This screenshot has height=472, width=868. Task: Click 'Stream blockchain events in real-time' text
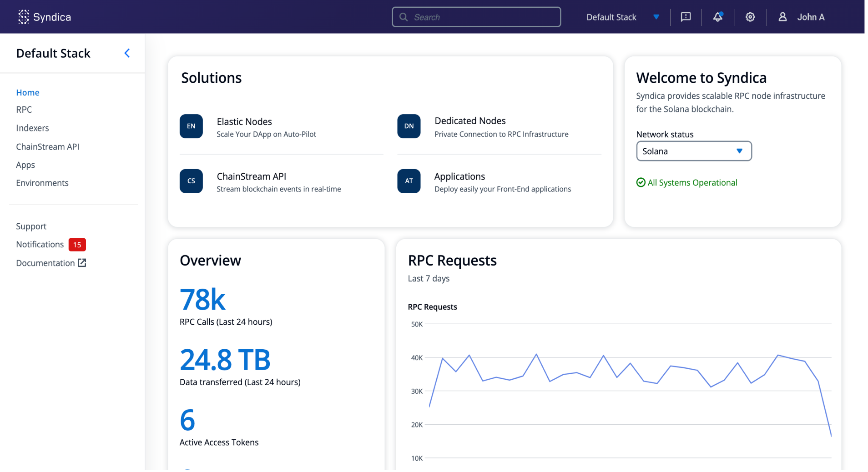(278, 189)
